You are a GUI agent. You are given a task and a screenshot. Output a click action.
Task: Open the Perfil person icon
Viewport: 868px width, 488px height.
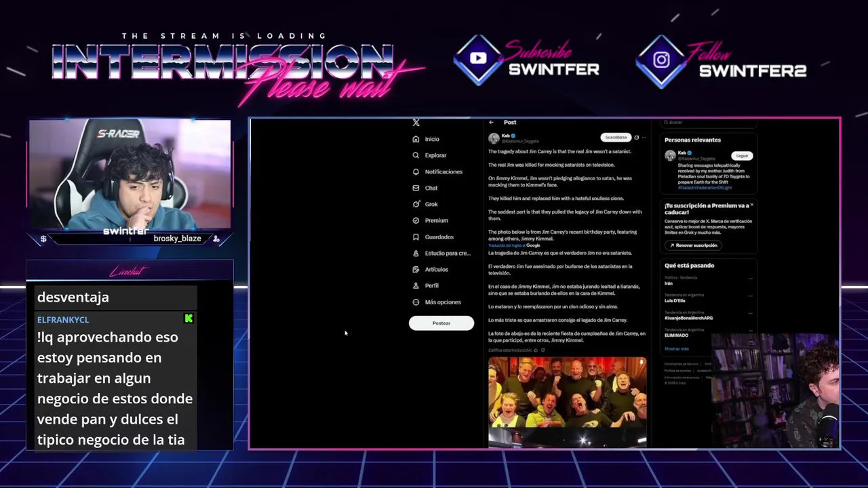(416, 285)
